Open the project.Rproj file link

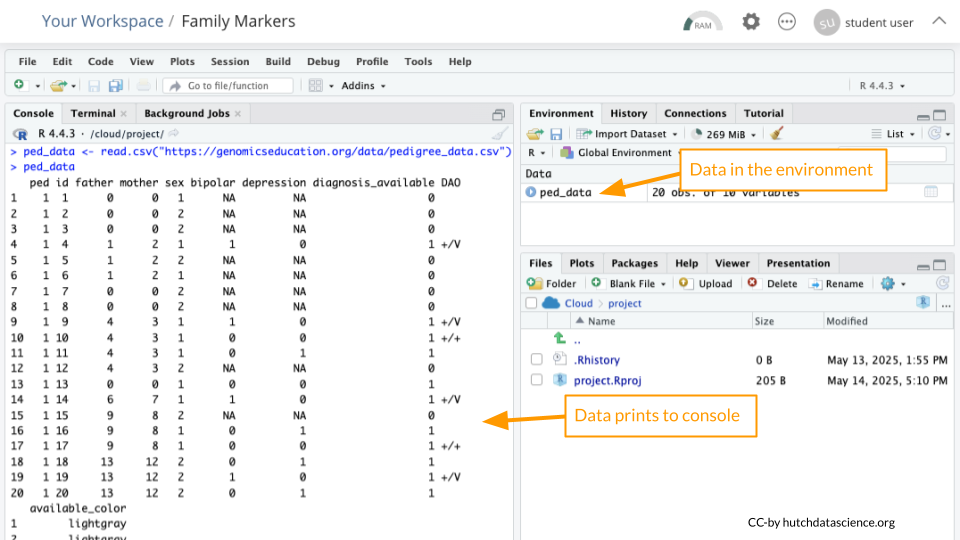[607, 380]
